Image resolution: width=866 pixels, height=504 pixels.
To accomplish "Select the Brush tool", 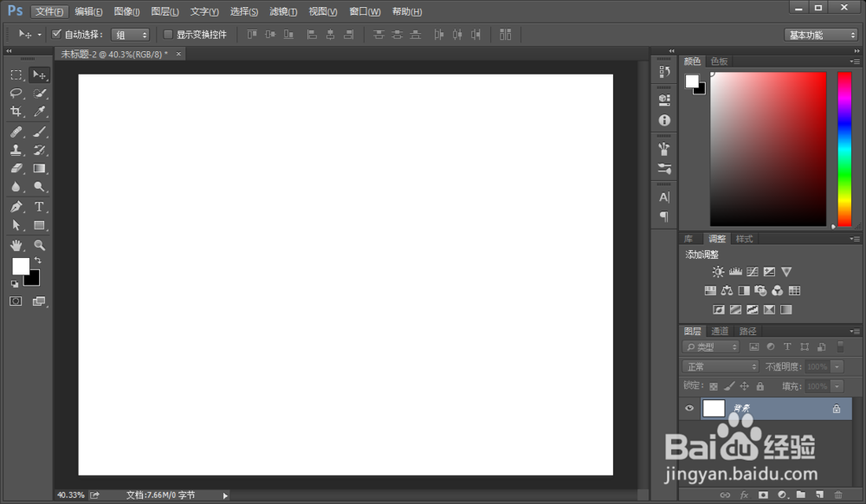I will [x=39, y=132].
